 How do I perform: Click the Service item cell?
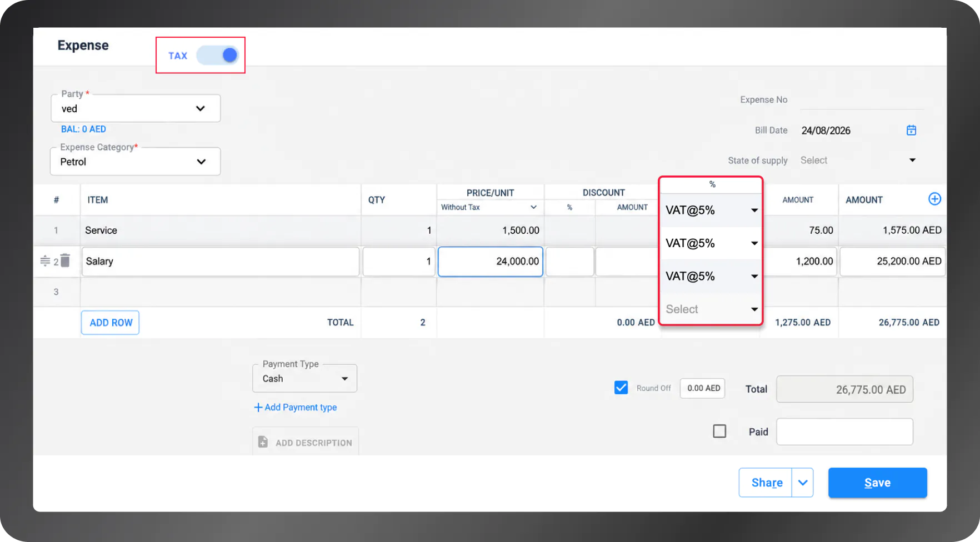click(221, 230)
